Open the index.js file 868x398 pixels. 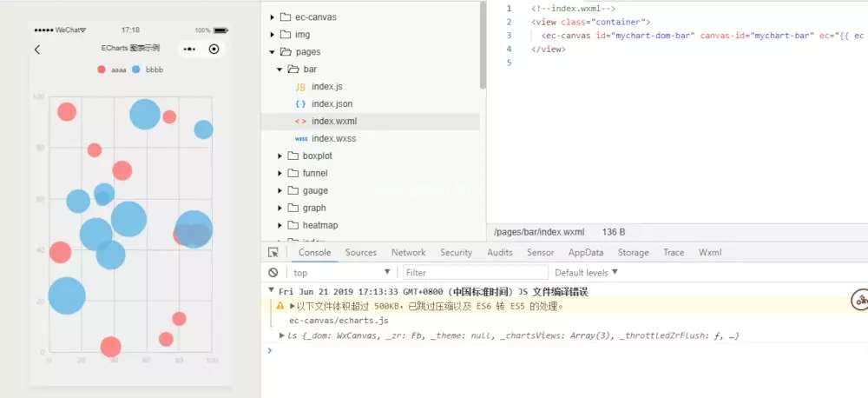pyautogui.click(x=327, y=87)
